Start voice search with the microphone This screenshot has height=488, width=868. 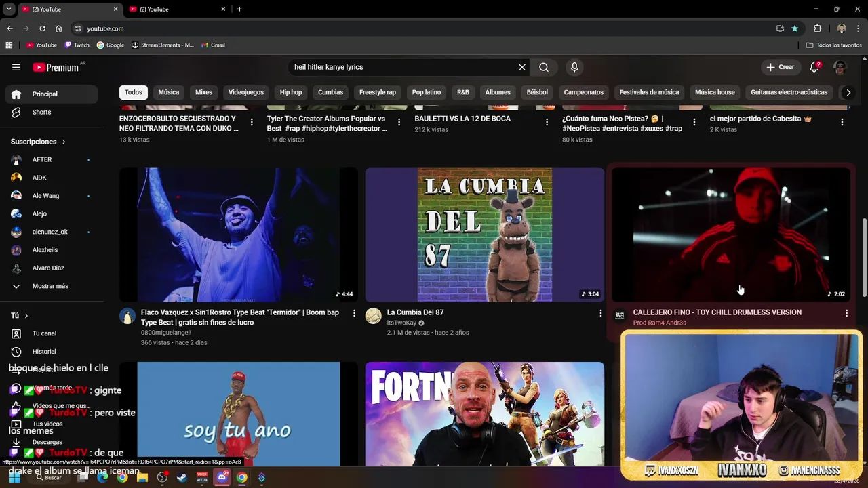(574, 67)
